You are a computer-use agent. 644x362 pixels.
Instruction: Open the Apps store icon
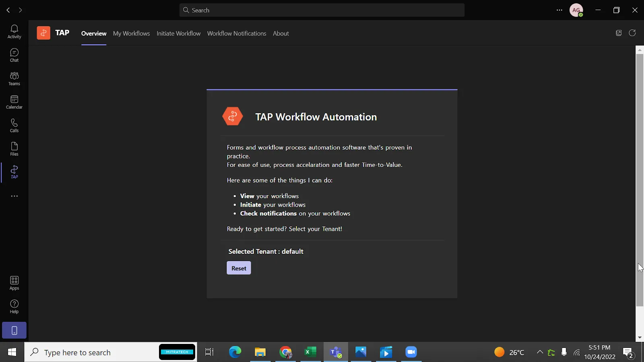14,283
